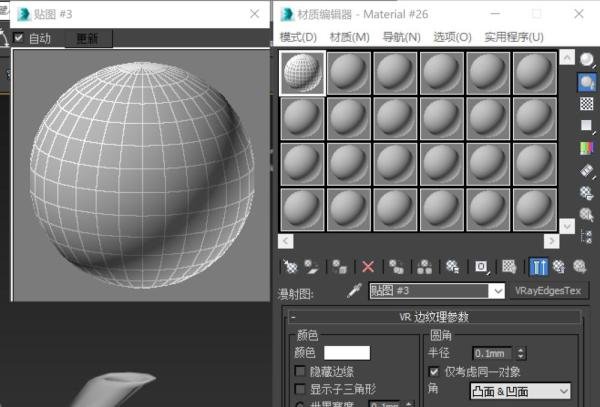Collapse the VR 边纹理参数 rollout
Viewport: 600px width, 407px height.
coord(434,317)
